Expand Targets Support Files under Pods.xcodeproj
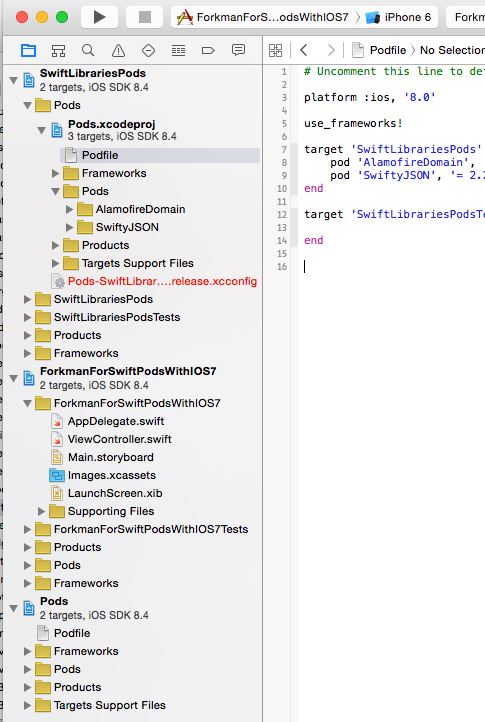 56,263
